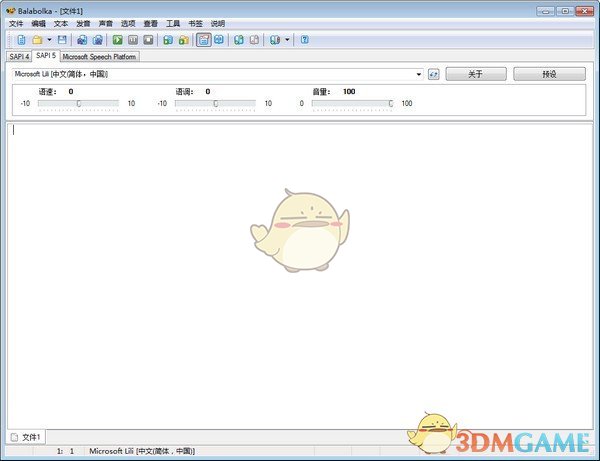Expand the arrow beside the bookmark book icon
The width and height of the screenshot is (600, 461).
287,40
